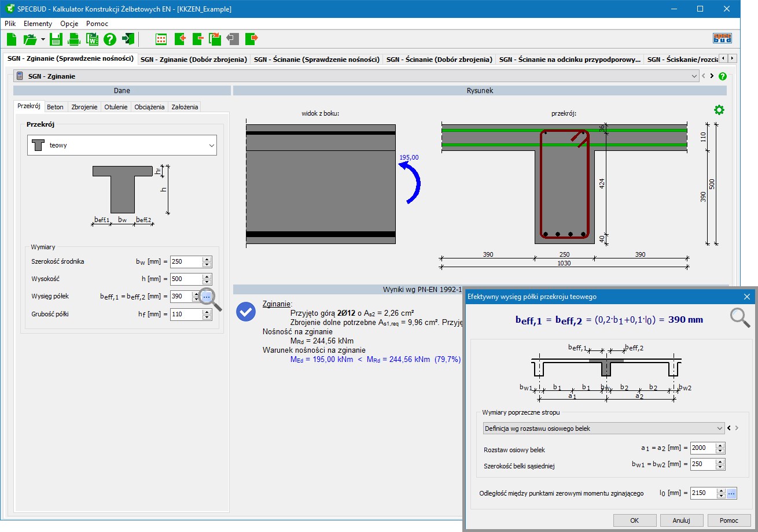Click the new file toolbar icon
Screen dimensions: 758x532
[x=12, y=39]
